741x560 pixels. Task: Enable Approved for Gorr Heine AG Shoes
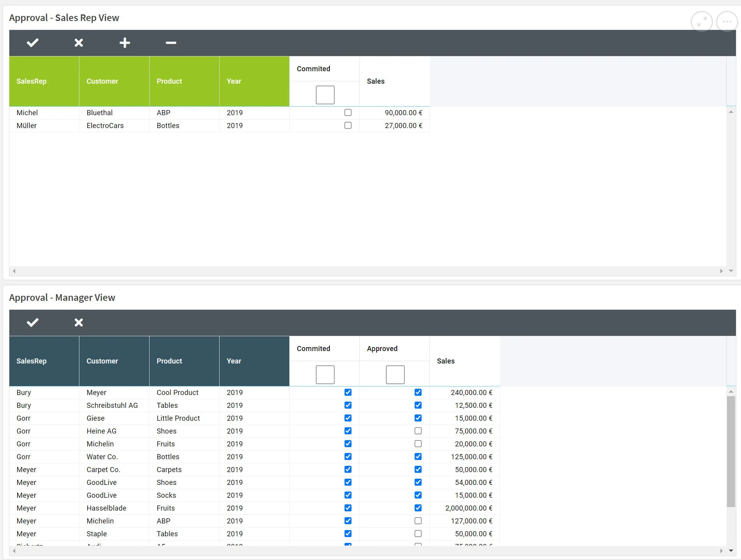tap(418, 431)
